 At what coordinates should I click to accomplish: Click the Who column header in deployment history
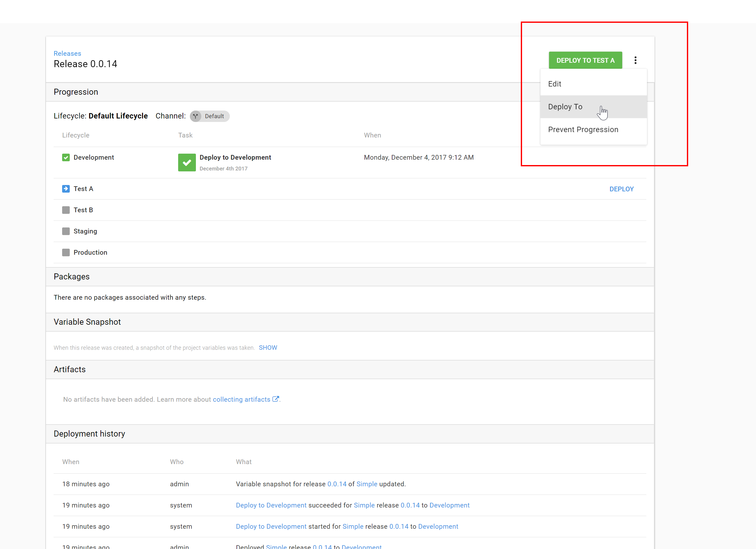177,462
